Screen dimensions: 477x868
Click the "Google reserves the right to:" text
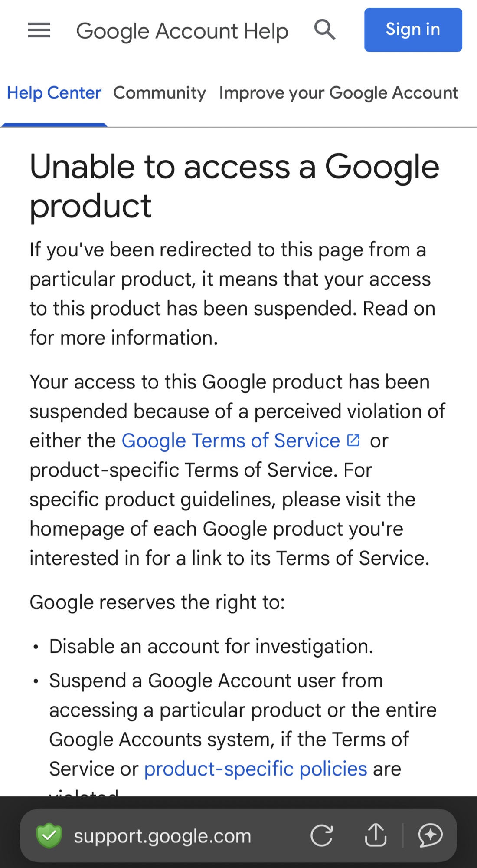tap(157, 602)
